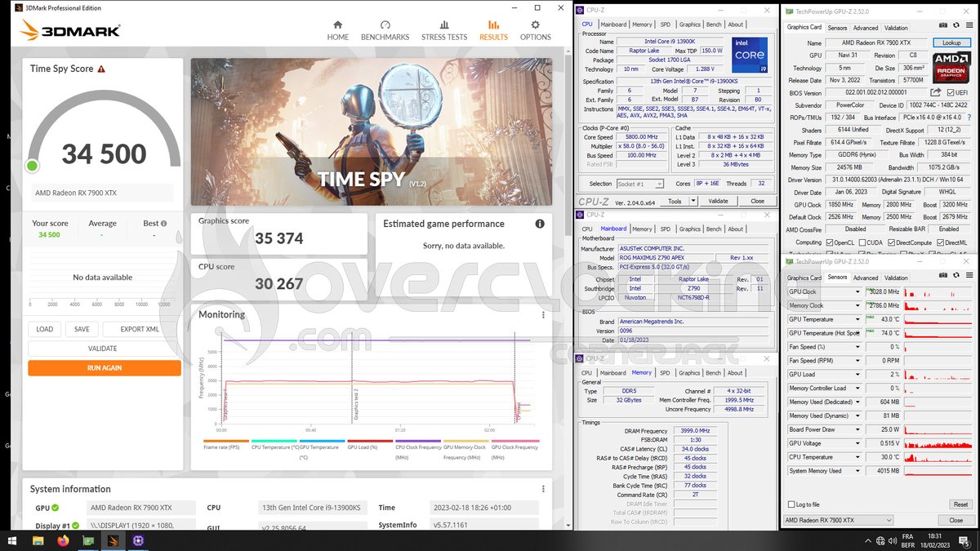Click LOAD result button
Image resolution: width=980 pixels, height=551 pixels.
pyautogui.click(x=45, y=329)
